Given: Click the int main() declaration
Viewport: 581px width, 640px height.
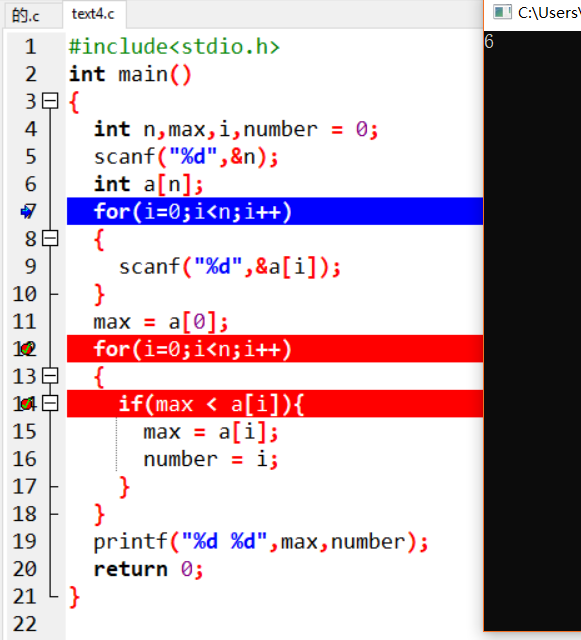Looking at the screenshot, I should coord(130,74).
